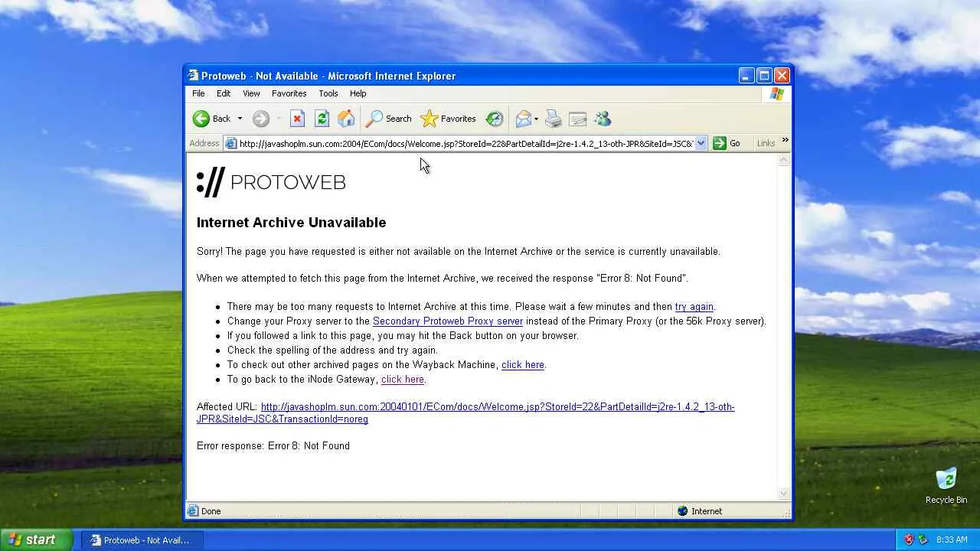
Task: Close the Internet Explorer window
Action: point(782,75)
